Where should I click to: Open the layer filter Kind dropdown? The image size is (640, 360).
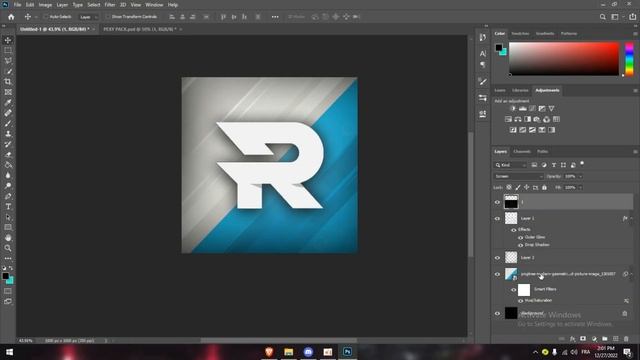pyautogui.click(x=511, y=165)
